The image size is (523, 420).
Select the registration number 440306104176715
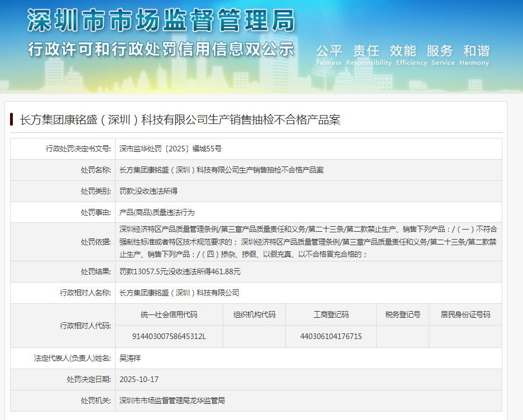pyautogui.click(x=330, y=336)
